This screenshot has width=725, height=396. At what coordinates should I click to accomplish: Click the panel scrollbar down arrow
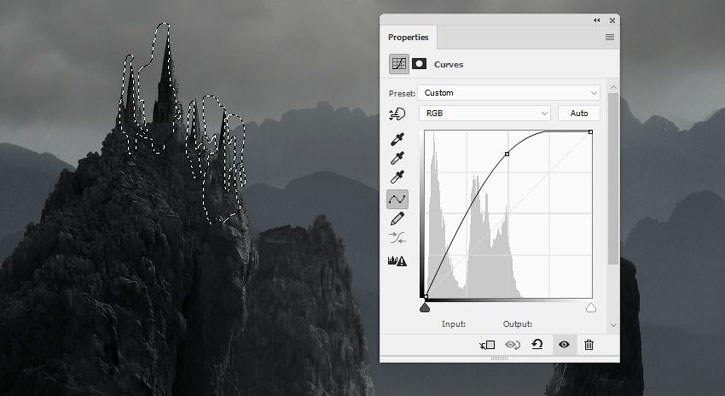(x=614, y=325)
